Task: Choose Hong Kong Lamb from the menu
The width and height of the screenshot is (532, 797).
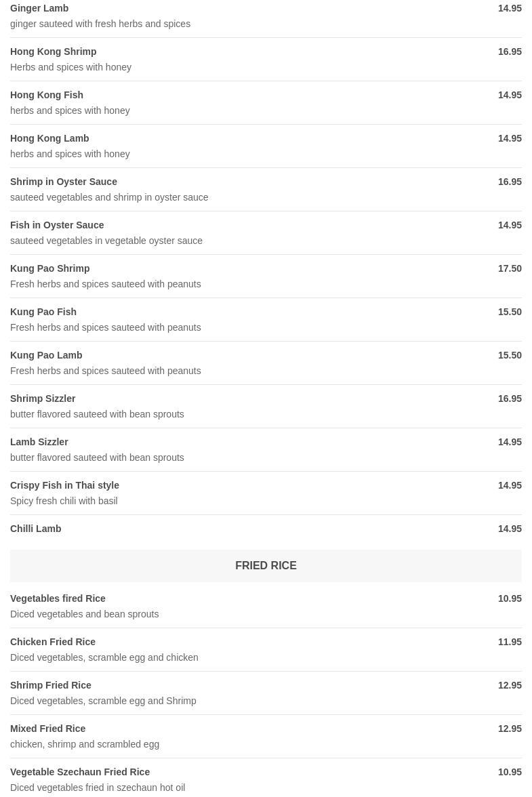Action: point(49,138)
